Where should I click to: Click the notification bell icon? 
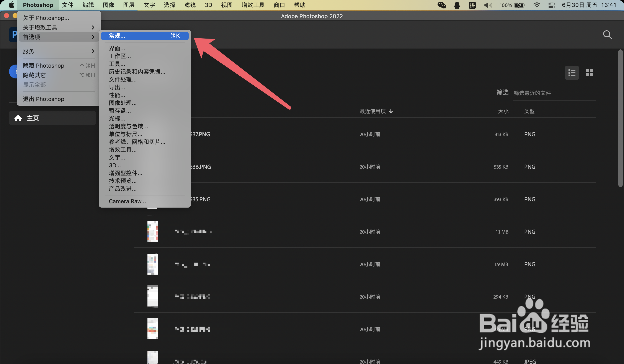coord(457,5)
